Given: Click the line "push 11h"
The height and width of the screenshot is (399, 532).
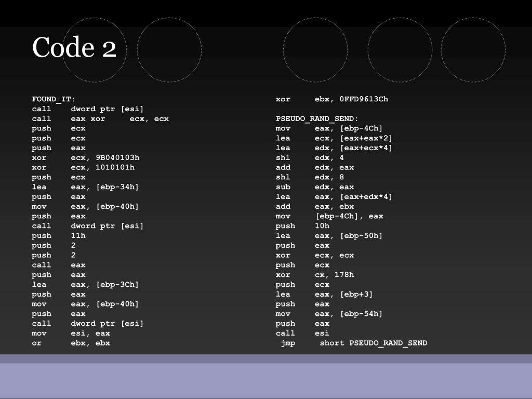Looking at the screenshot, I should 59,236.
